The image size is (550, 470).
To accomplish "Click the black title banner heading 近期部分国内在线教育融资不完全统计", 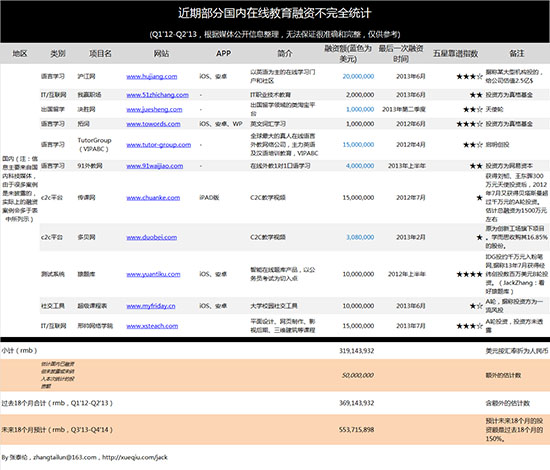I will click(275, 13).
